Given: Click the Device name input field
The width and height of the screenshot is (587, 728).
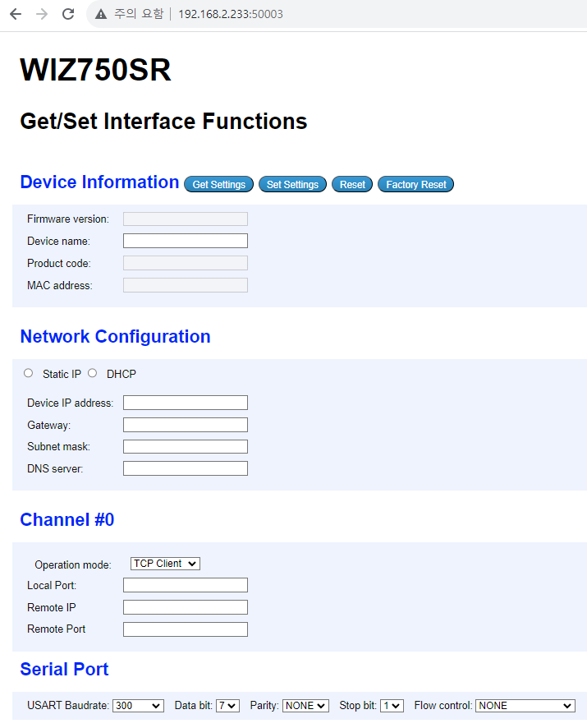Looking at the screenshot, I should pyautogui.click(x=185, y=241).
